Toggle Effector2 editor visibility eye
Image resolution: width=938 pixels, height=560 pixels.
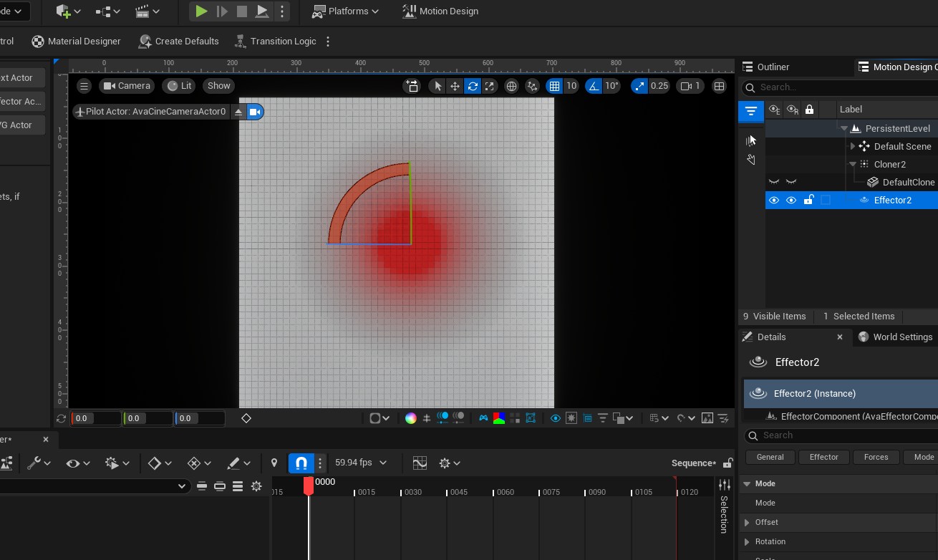point(773,201)
